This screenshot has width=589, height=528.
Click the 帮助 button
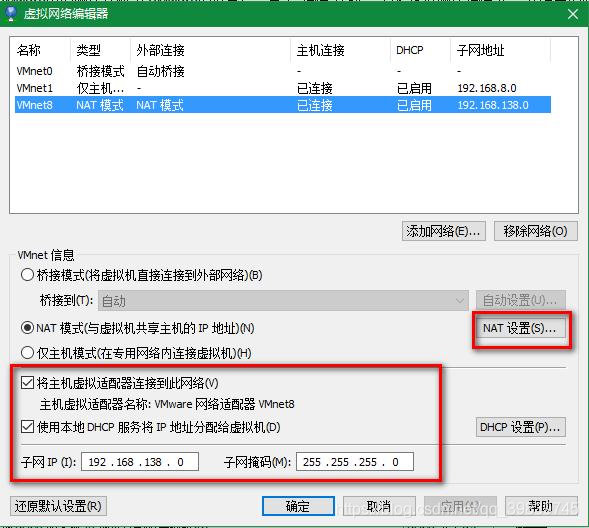pyautogui.click(x=541, y=506)
